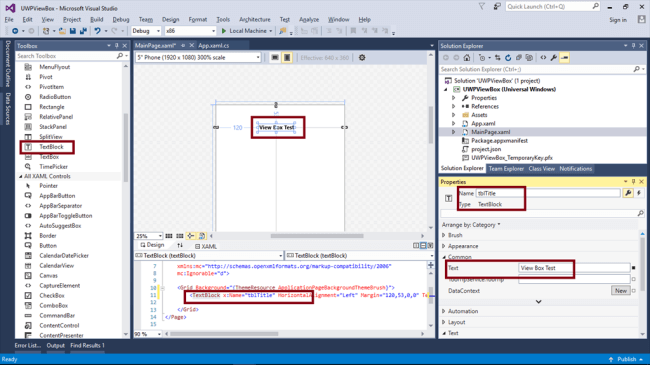This screenshot has width=650, height=365.
Task: Start debugging with the green Local Machine arrow
Action: click(224, 31)
